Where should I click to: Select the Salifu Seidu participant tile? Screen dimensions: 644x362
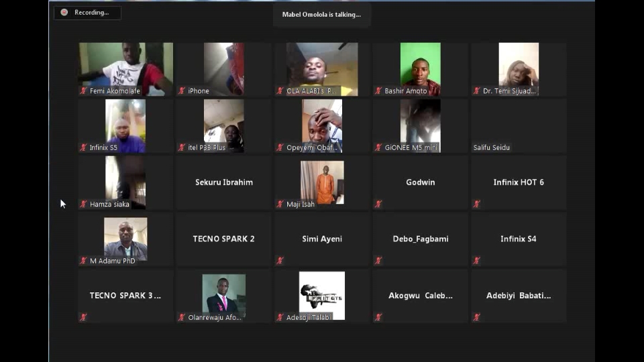[x=519, y=126]
